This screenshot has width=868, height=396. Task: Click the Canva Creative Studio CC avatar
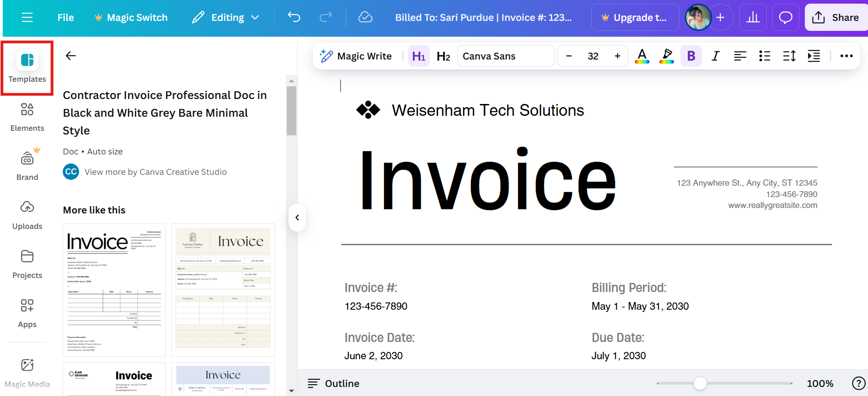click(71, 172)
